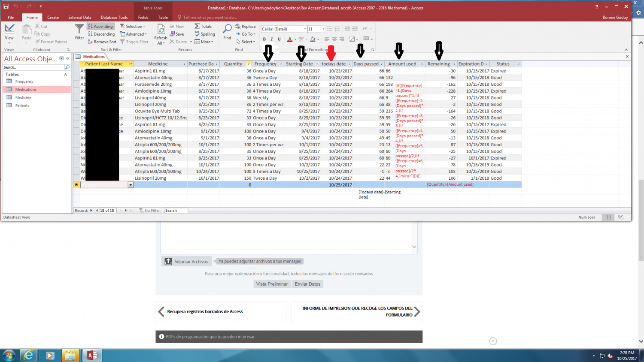The height and width of the screenshot is (362, 644).
Task: Click Adjuntar Archivos button on the web page
Action: tap(186, 261)
